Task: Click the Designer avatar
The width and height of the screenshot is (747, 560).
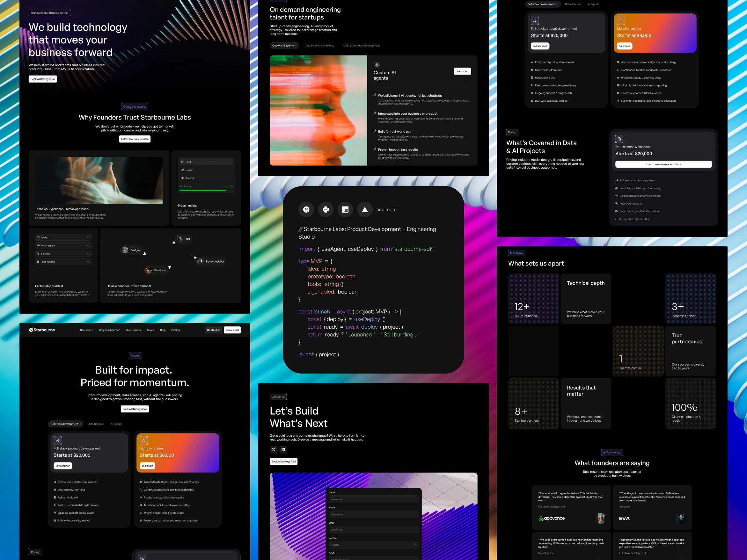Action: (x=125, y=250)
